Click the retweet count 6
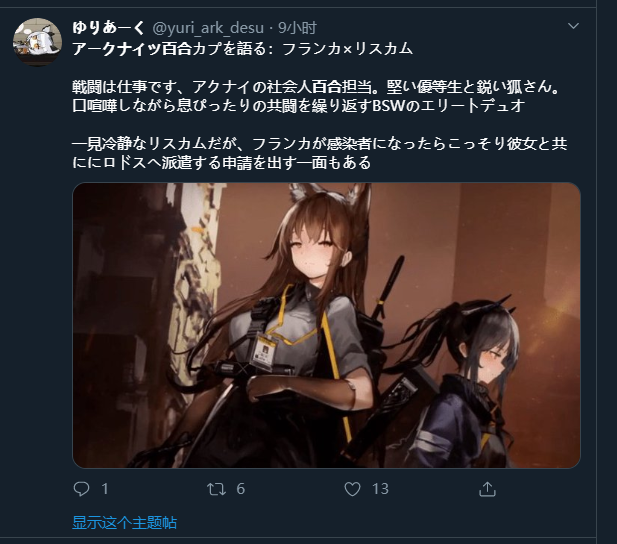This screenshot has height=544, width=617. [240, 489]
